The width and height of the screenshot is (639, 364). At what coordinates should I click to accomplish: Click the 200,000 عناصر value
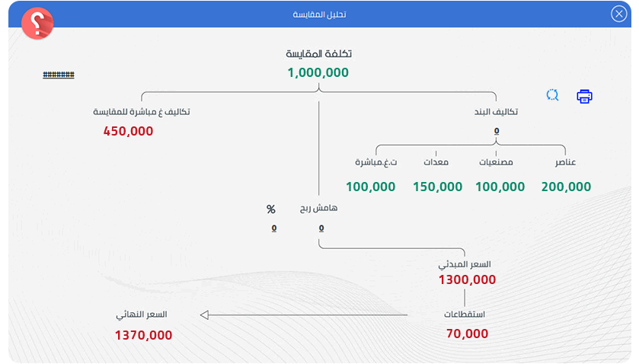tap(566, 187)
